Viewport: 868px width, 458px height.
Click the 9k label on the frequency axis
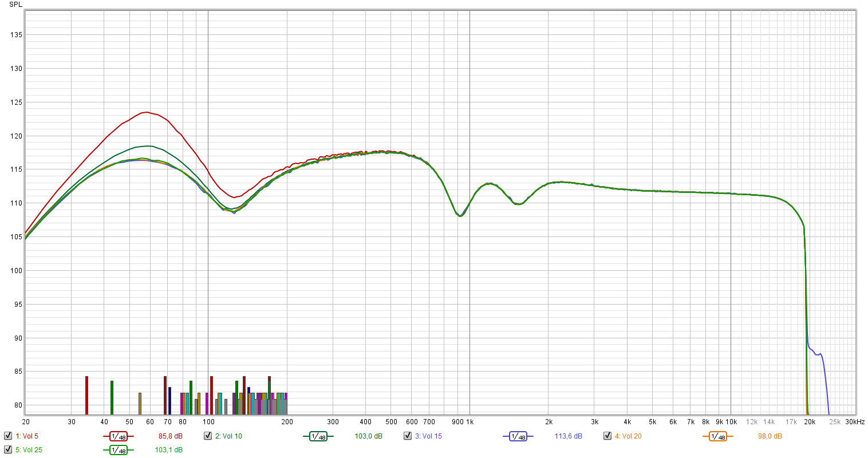(719, 422)
